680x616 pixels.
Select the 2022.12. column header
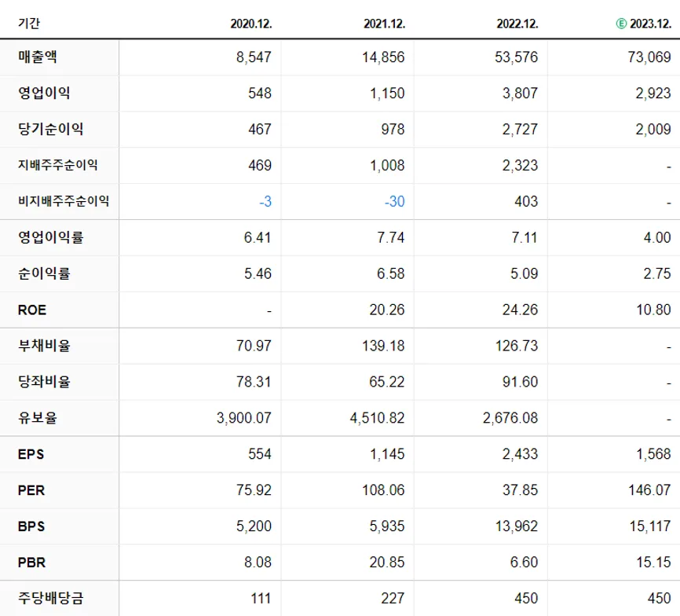tap(517, 24)
